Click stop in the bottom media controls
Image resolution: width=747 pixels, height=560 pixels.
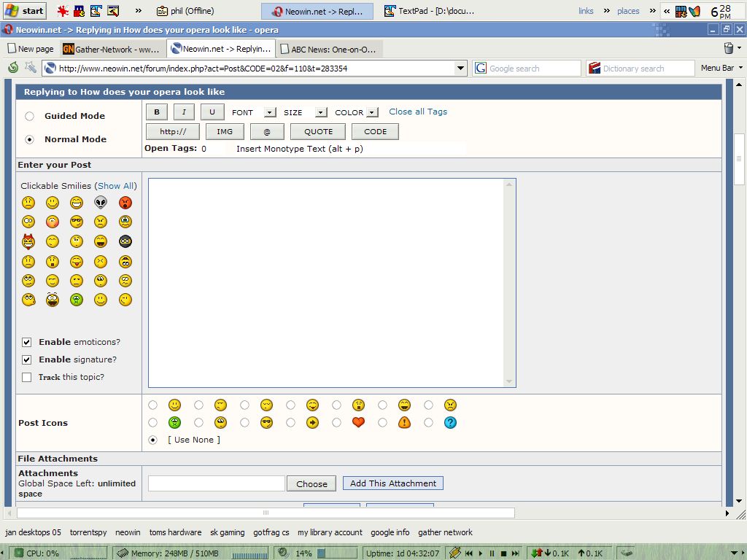click(x=503, y=553)
